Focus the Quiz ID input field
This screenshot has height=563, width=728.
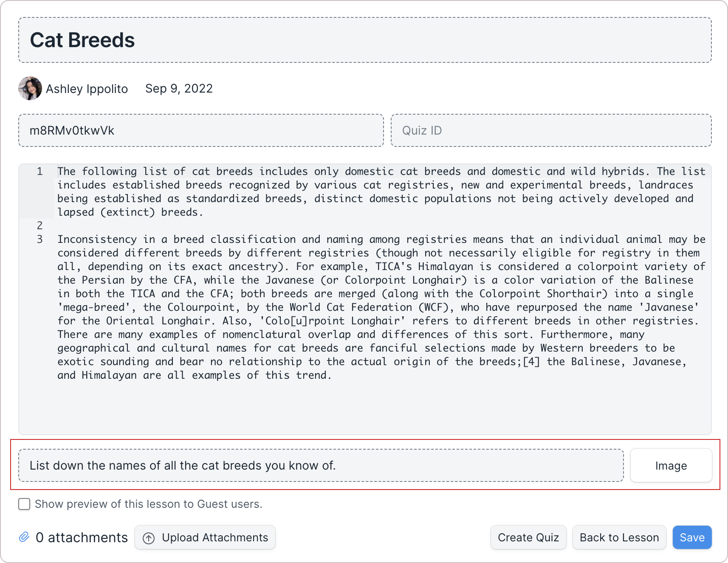[551, 130]
